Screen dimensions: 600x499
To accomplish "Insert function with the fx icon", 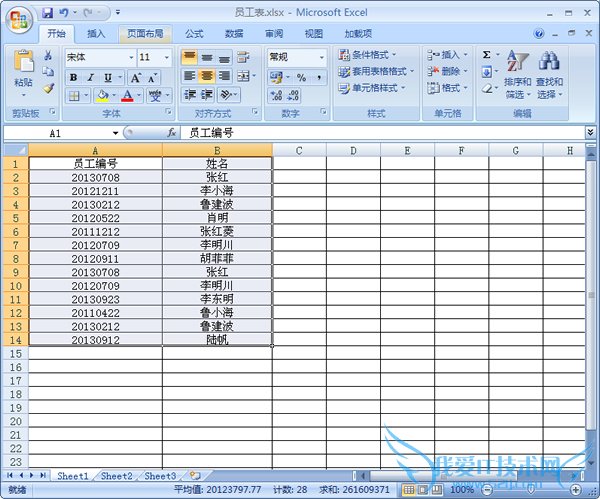I will [171, 133].
